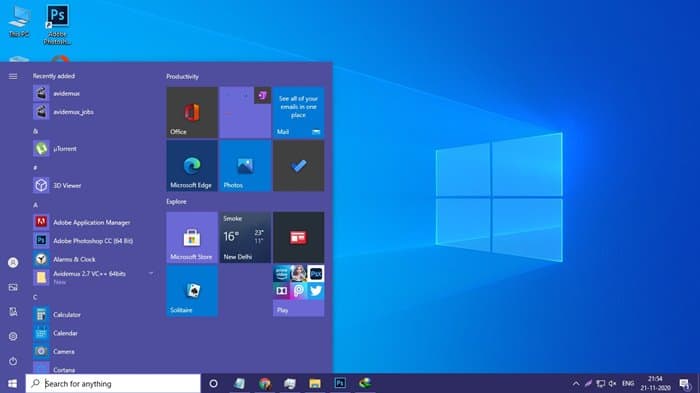Open the New Delhi weather tile
This screenshot has height=393, width=700.
(x=245, y=237)
